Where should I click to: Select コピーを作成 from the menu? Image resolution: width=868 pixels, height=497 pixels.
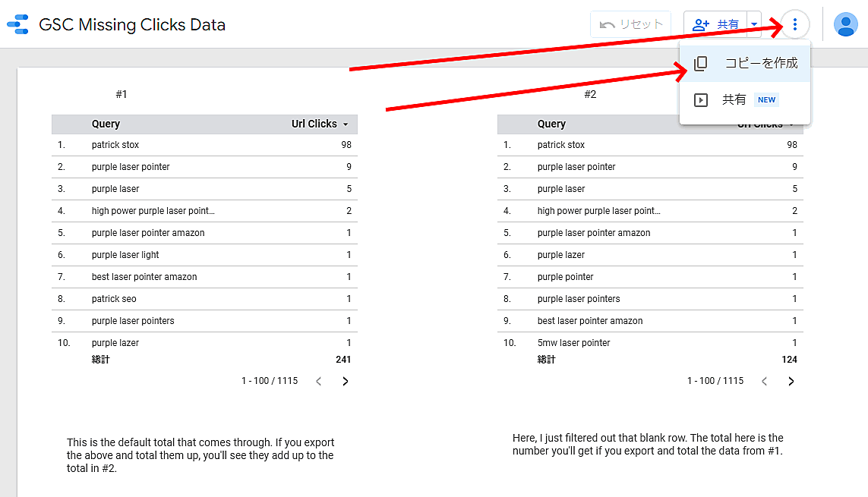pos(761,64)
